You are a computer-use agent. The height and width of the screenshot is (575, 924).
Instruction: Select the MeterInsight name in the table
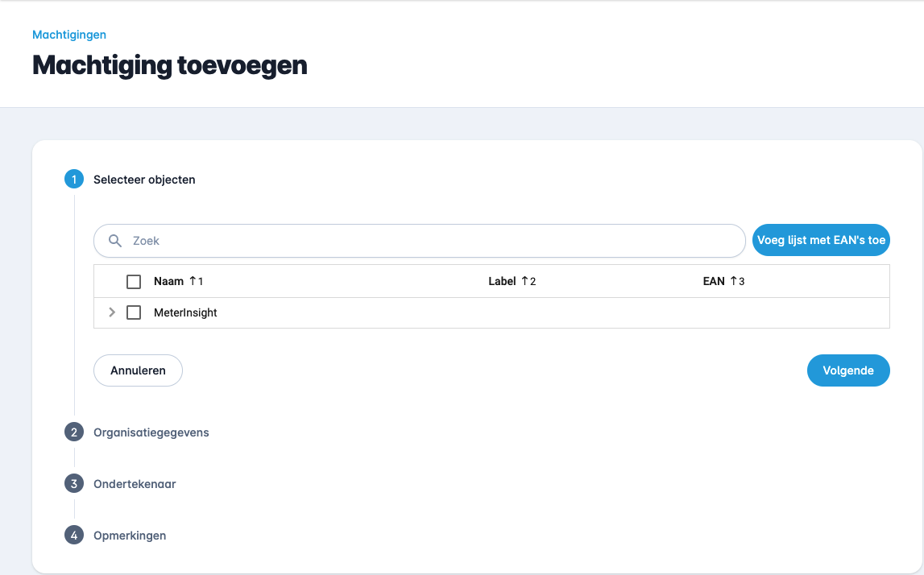[x=185, y=312]
